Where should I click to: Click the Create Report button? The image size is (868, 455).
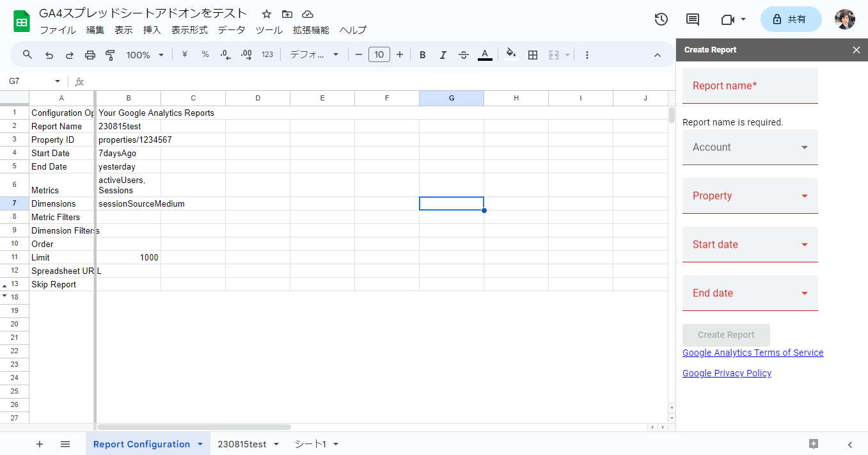tap(726, 335)
